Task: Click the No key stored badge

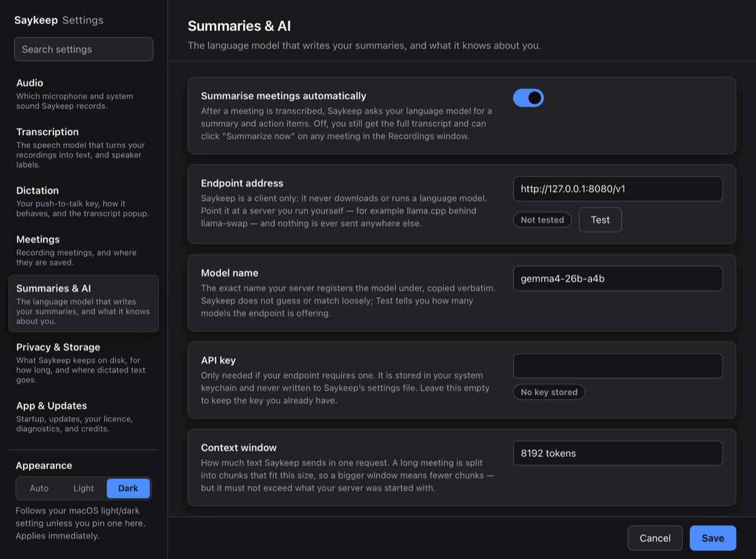Action: pos(549,392)
